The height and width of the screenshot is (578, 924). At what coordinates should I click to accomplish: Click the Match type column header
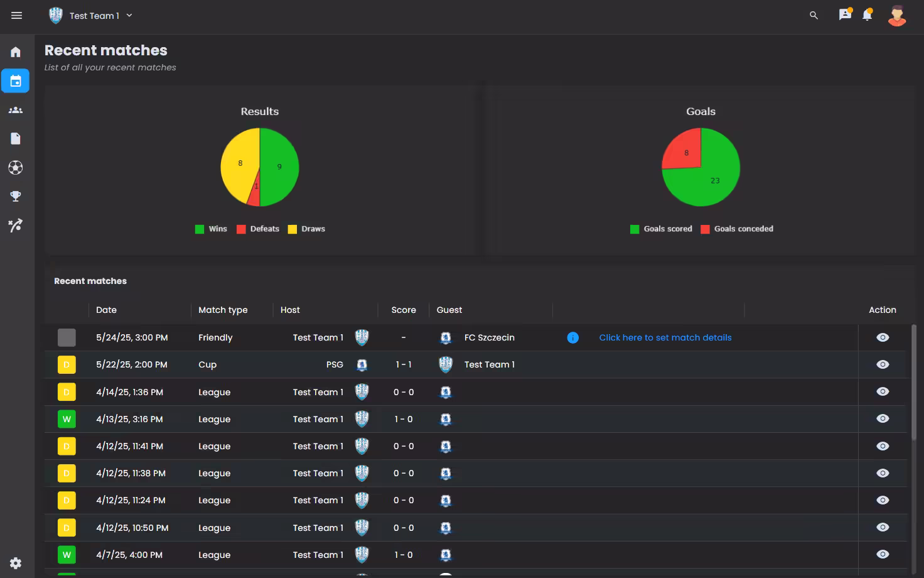pos(223,310)
